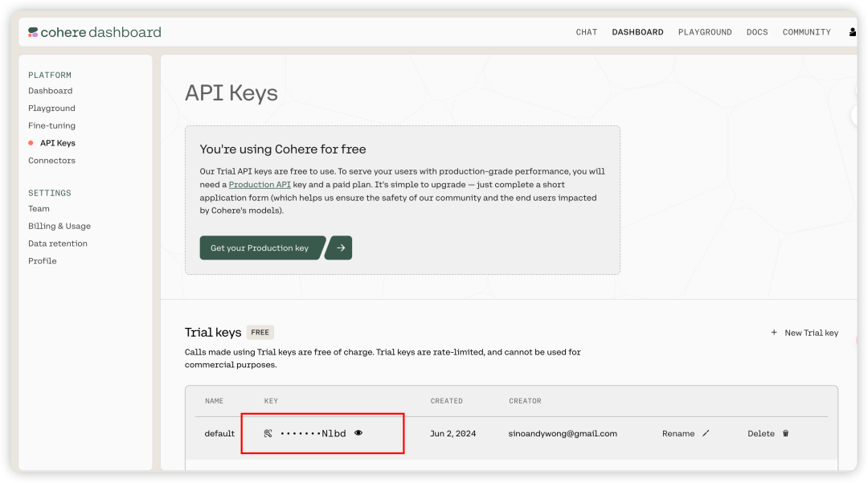Open DOCS from the top navigation
Viewport: 868px width, 483px height.
(x=756, y=32)
